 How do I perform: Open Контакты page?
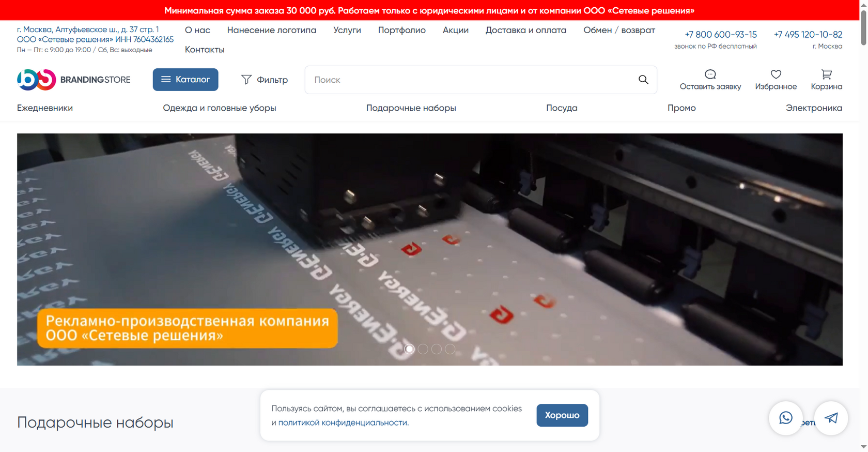tap(205, 50)
